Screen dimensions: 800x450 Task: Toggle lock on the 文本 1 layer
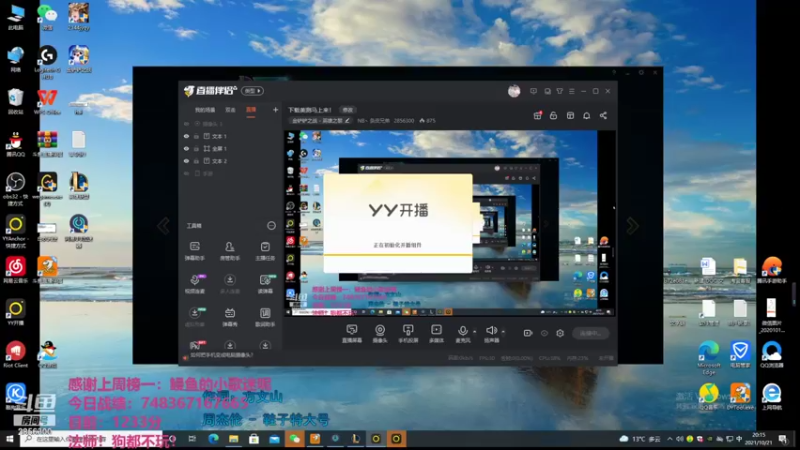[x=196, y=136]
